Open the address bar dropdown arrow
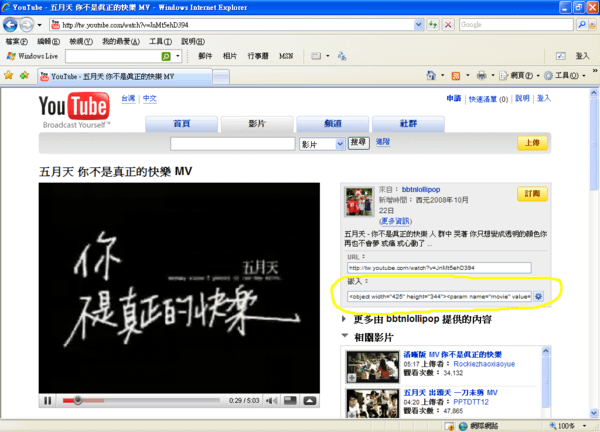This screenshot has width=600, height=432. [419, 25]
